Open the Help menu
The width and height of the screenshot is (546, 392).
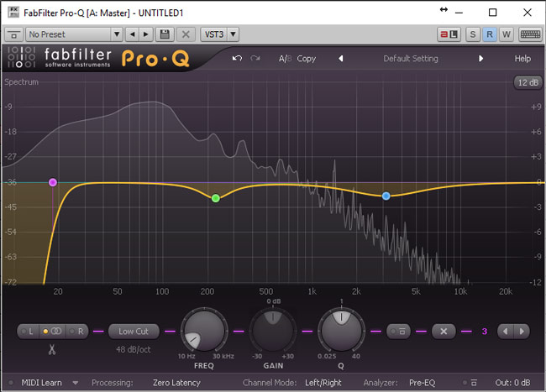522,59
